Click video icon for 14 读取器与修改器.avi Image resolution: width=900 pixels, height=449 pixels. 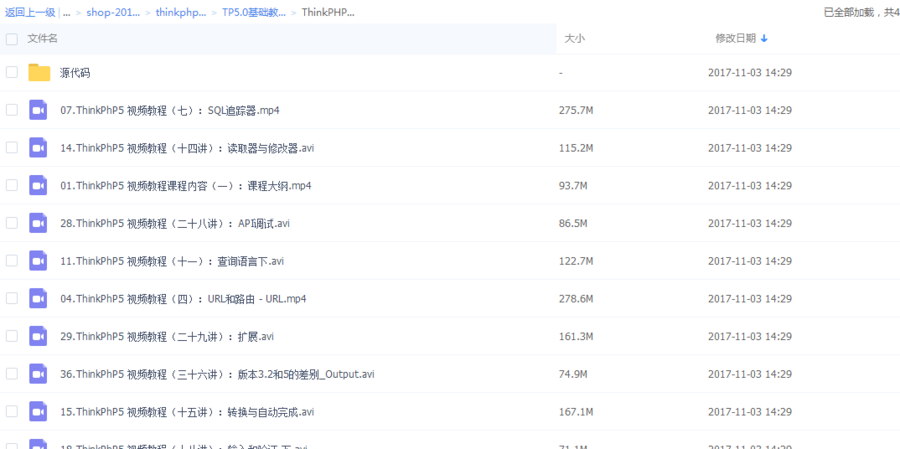point(38,148)
